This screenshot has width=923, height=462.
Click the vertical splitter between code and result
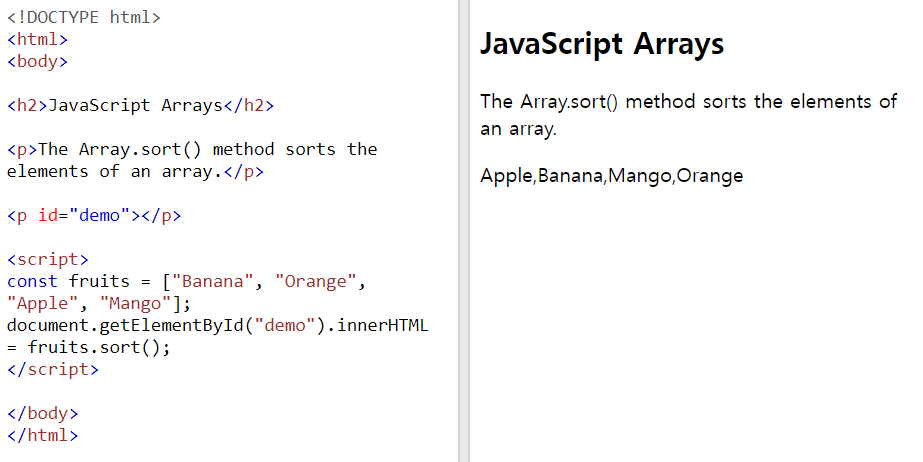click(x=464, y=231)
